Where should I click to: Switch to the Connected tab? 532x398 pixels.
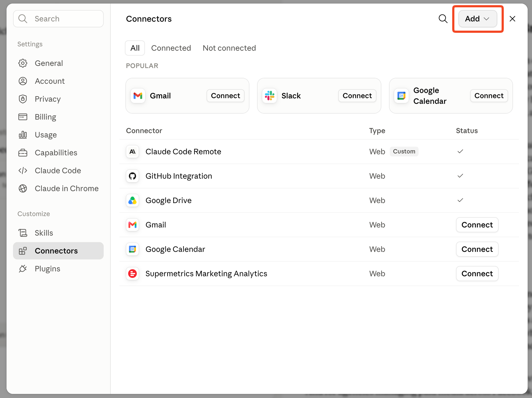(171, 48)
